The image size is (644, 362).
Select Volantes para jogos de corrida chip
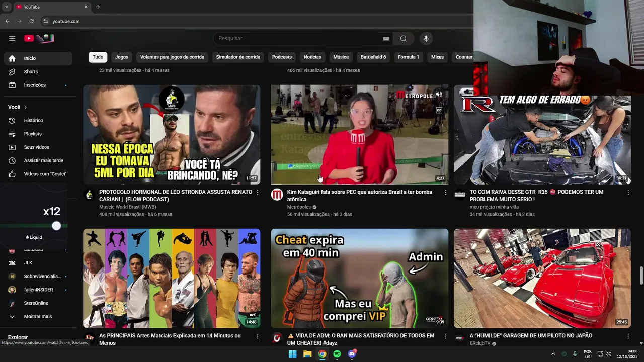[x=172, y=57]
